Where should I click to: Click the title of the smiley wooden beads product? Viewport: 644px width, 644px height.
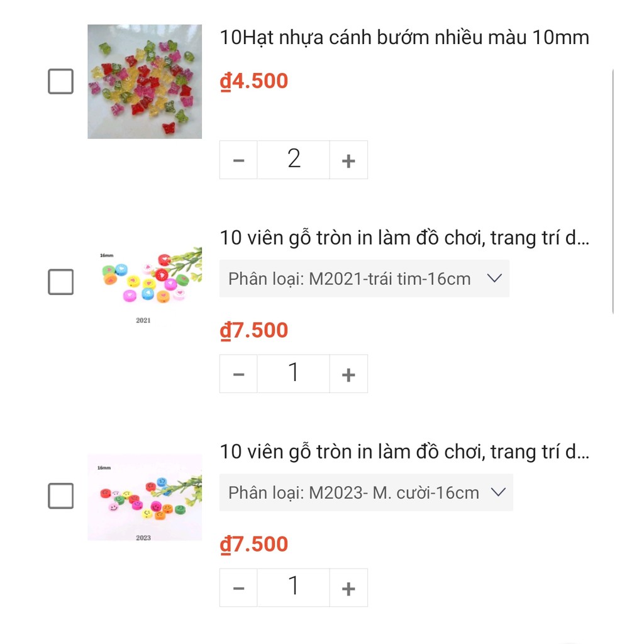pyautogui.click(x=404, y=452)
